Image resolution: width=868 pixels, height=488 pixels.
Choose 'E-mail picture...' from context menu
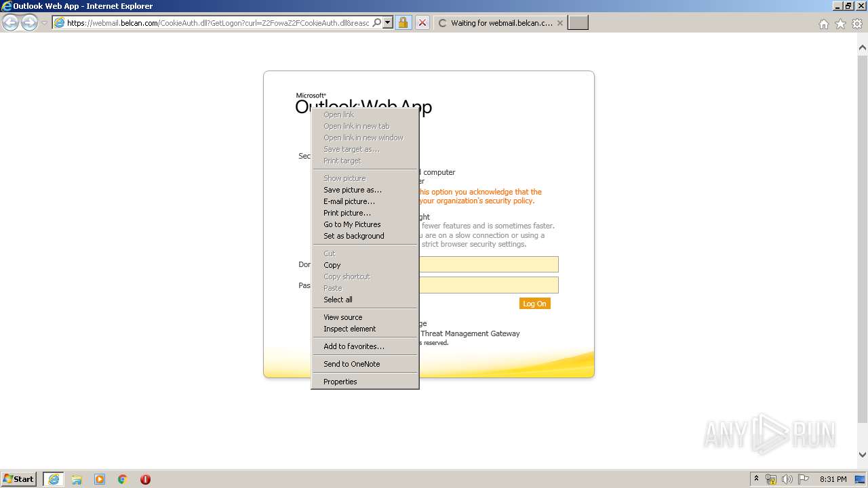tap(365, 201)
